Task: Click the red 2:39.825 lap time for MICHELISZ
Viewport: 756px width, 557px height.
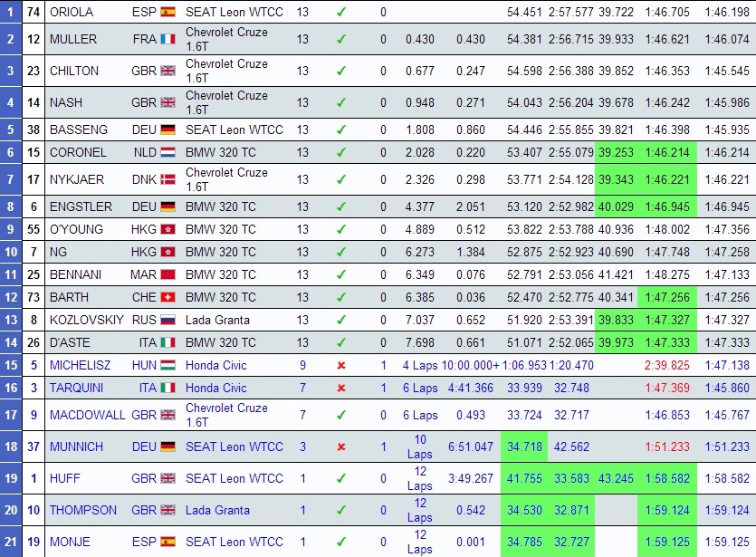Action: click(667, 365)
